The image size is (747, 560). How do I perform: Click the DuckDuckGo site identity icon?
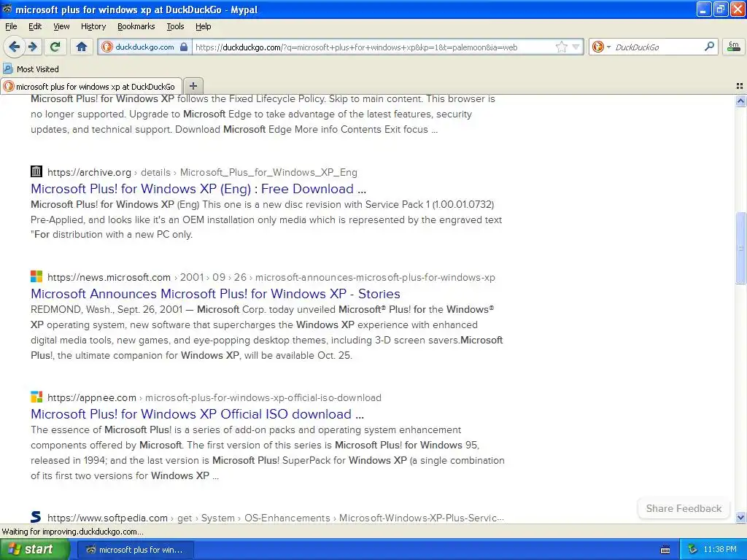pos(108,47)
